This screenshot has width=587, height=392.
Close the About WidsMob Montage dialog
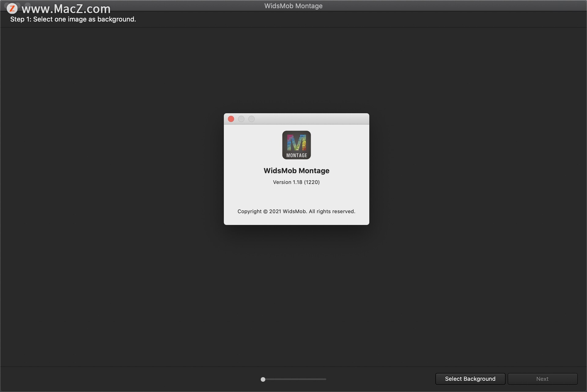coord(231,119)
